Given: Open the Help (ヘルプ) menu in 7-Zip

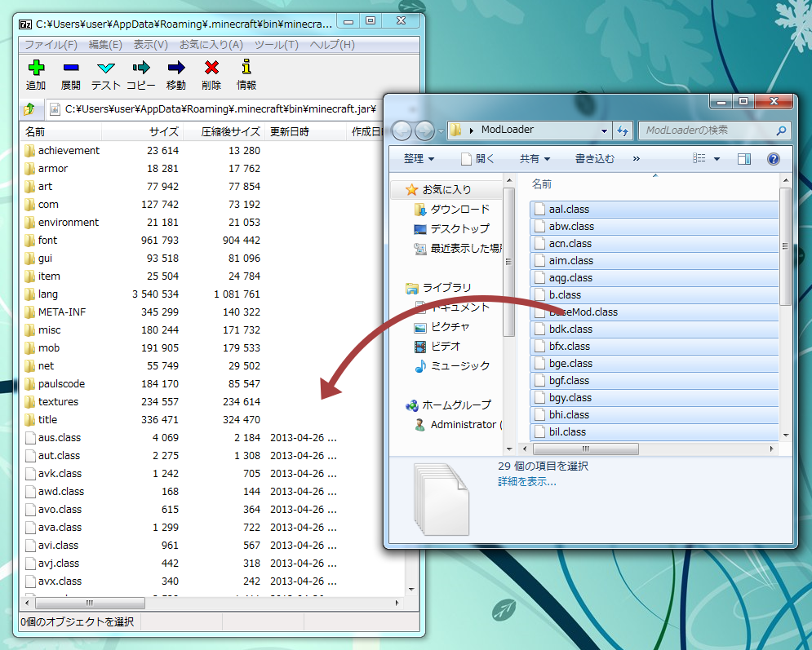Looking at the screenshot, I should point(332,45).
